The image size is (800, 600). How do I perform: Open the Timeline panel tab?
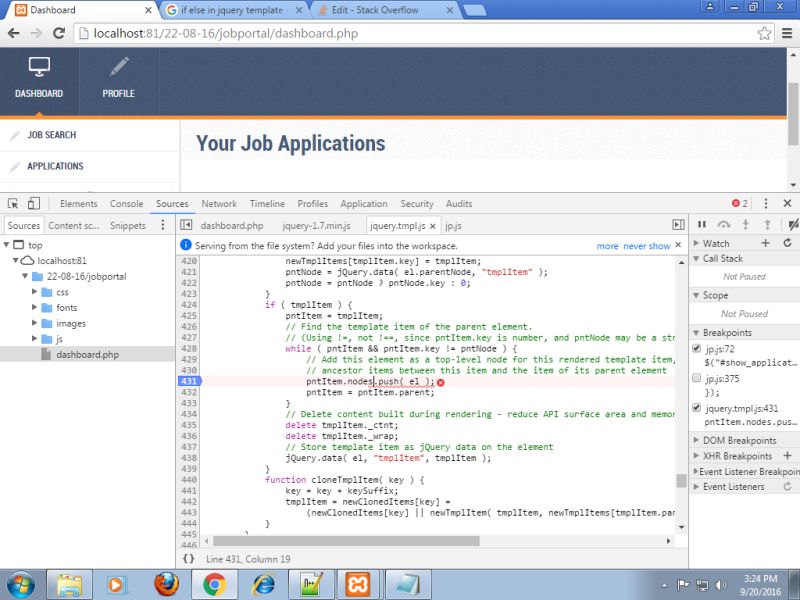(x=267, y=204)
